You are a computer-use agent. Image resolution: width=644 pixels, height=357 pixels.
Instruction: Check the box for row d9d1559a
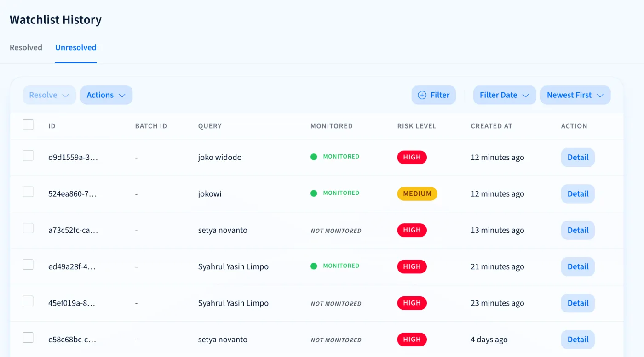tap(28, 155)
